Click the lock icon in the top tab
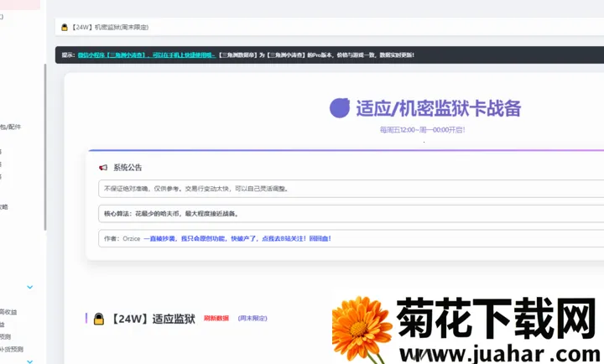Viewport: 604px width, 364px height. pos(65,28)
